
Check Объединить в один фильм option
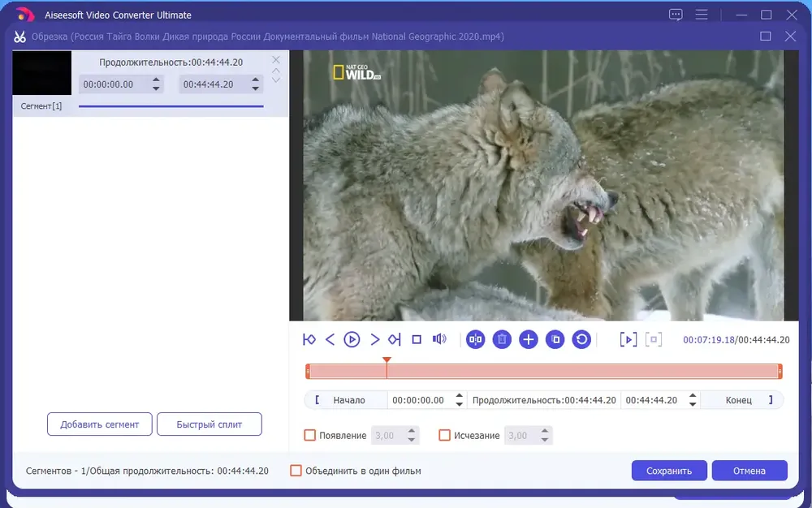[x=296, y=470]
